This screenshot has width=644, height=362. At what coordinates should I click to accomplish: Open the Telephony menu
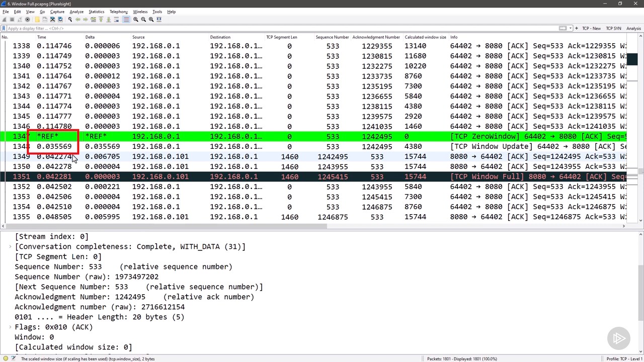(x=119, y=12)
